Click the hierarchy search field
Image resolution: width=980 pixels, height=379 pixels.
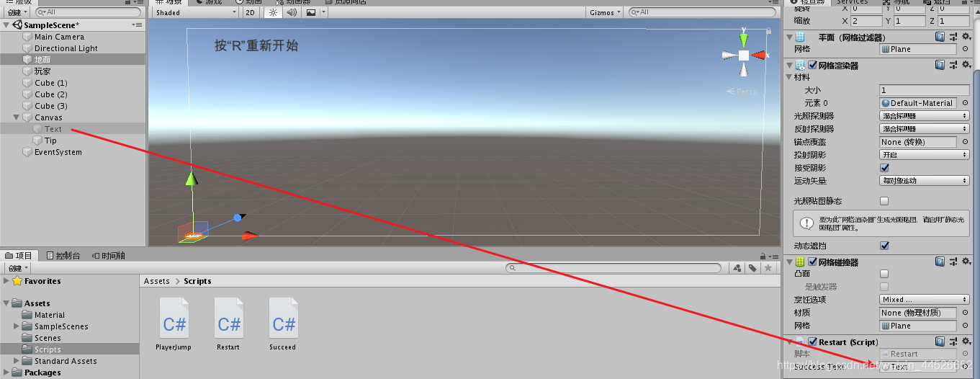(x=88, y=12)
